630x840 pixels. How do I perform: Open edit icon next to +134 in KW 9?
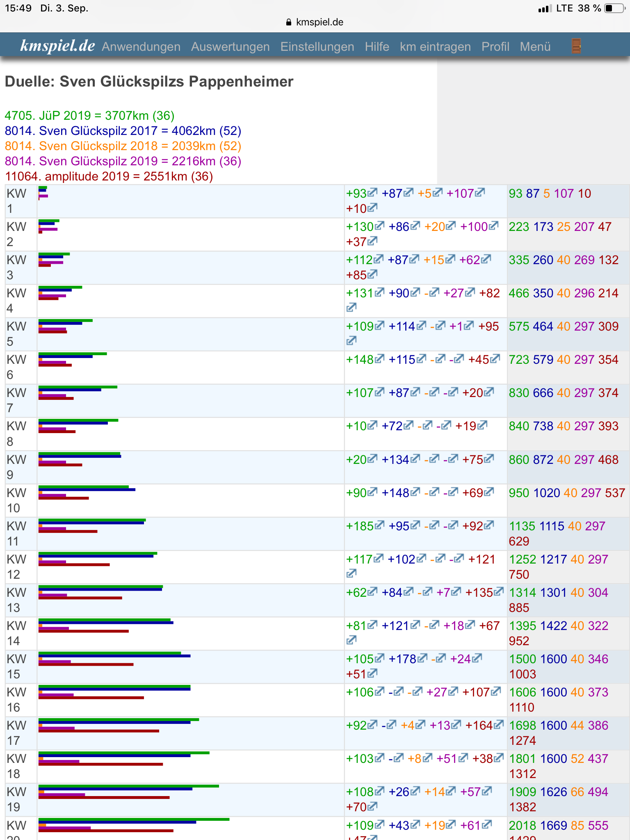coord(415,459)
